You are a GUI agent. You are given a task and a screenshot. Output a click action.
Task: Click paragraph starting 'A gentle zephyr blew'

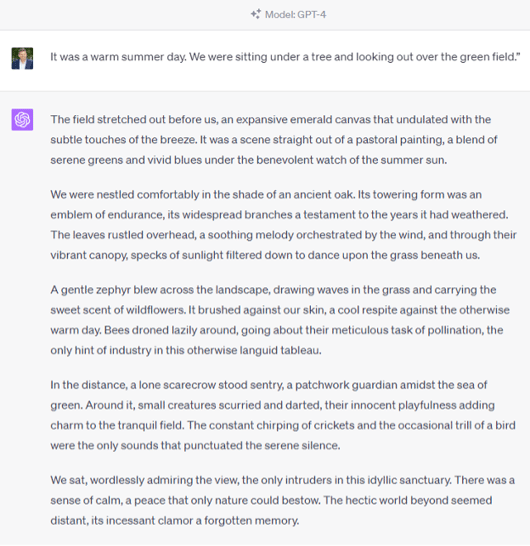[280, 320]
